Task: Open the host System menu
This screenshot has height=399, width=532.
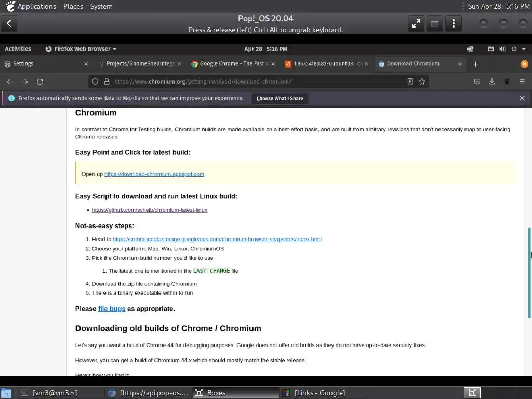Action: [x=101, y=6]
